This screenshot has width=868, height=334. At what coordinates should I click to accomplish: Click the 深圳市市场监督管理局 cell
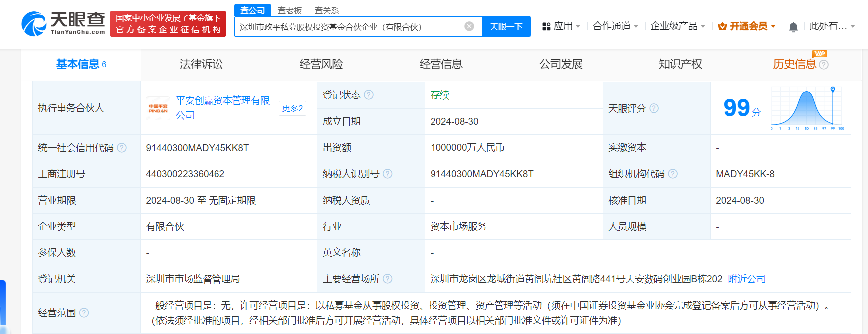point(193,279)
